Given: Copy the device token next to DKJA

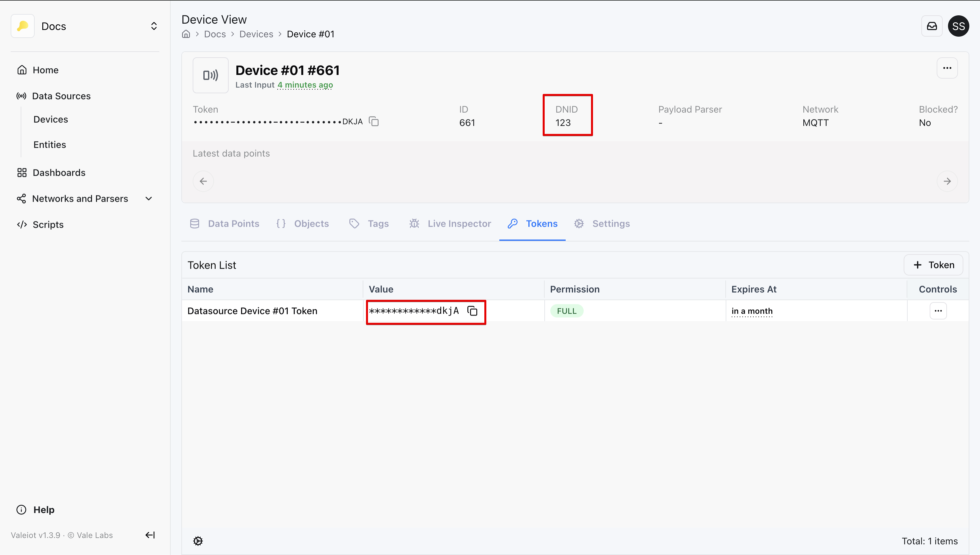Looking at the screenshot, I should pos(374,122).
